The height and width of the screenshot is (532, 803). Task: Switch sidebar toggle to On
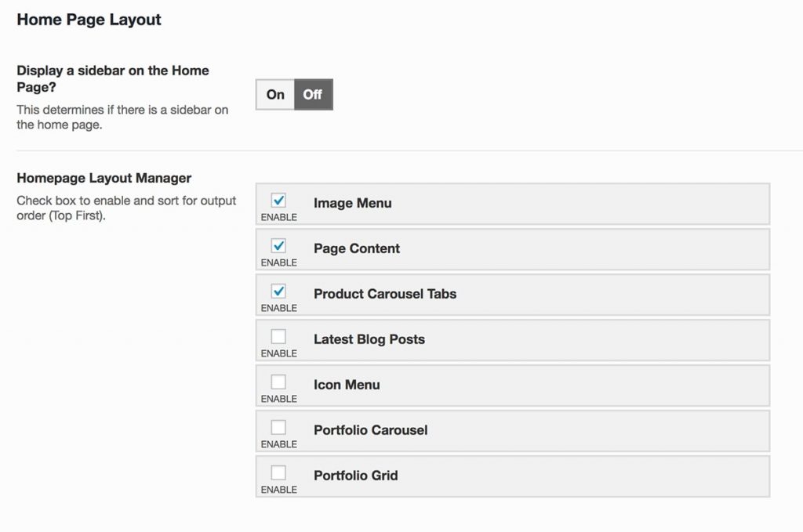point(275,95)
